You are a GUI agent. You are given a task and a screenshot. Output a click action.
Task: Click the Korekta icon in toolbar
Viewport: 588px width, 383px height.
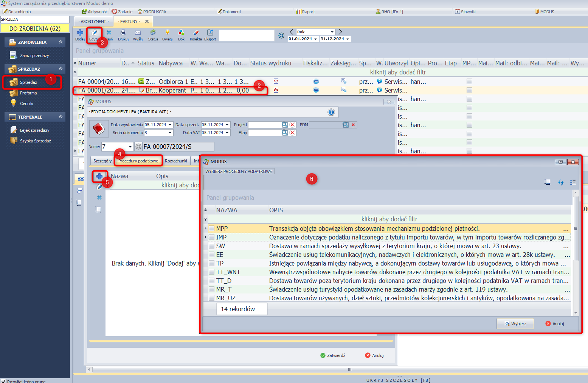195,33
